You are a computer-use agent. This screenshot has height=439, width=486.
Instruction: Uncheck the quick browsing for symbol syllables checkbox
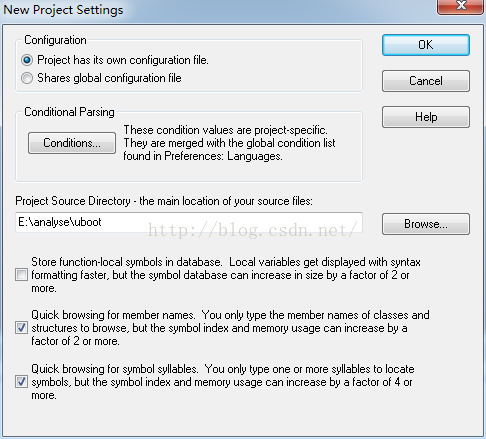click(x=21, y=382)
